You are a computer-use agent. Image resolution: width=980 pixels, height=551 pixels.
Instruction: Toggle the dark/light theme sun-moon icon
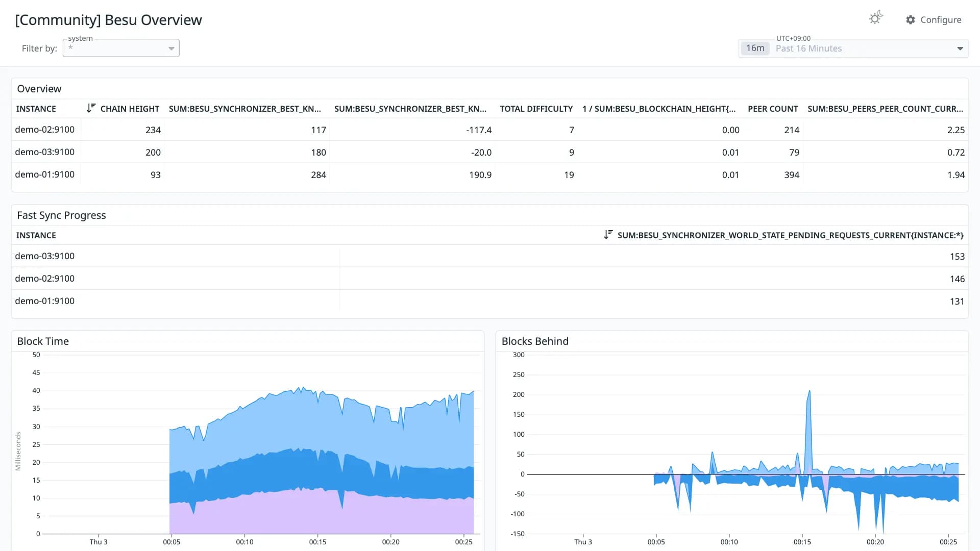[x=876, y=18]
